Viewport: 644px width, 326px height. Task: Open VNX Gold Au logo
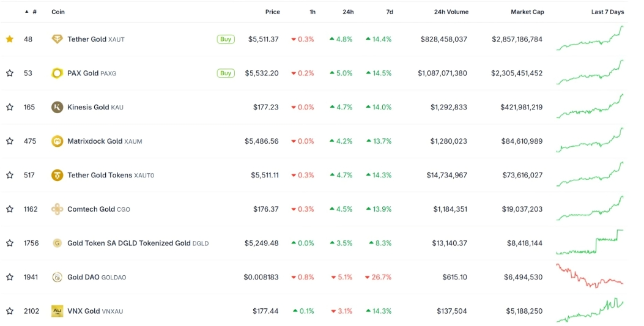pos(57,311)
